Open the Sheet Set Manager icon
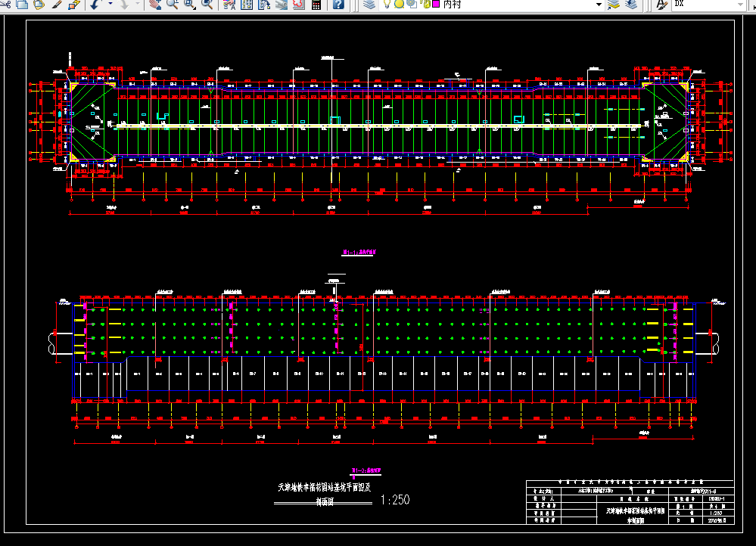This screenshot has height=546, width=756. click(x=282, y=5)
